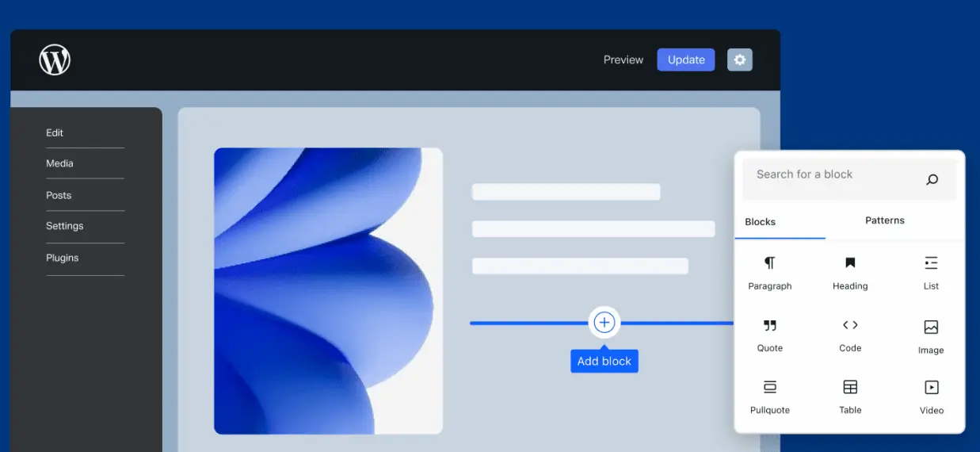
Task: Insert an Image block
Action: (x=931, y=328)
